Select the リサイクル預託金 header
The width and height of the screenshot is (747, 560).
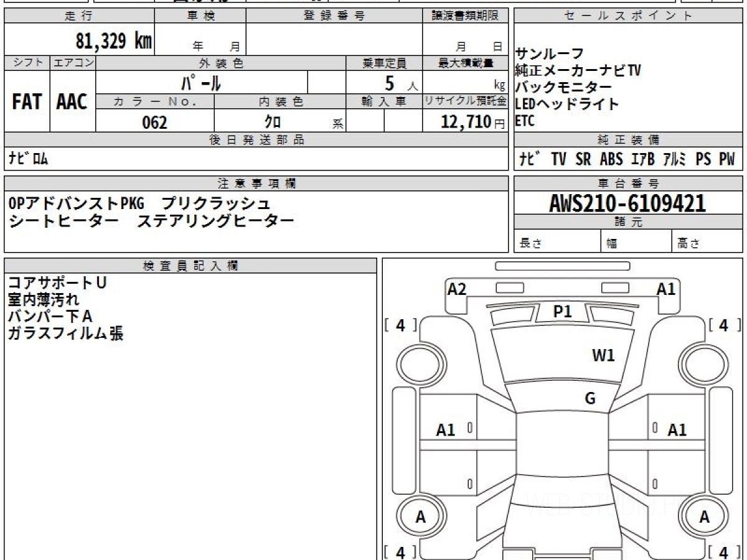pos(466,101)
